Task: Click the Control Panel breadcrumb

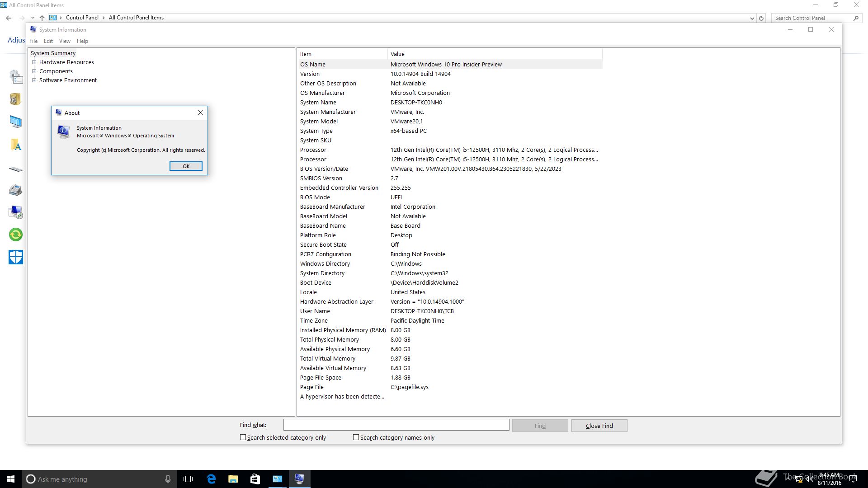Action: pos(82,18)
